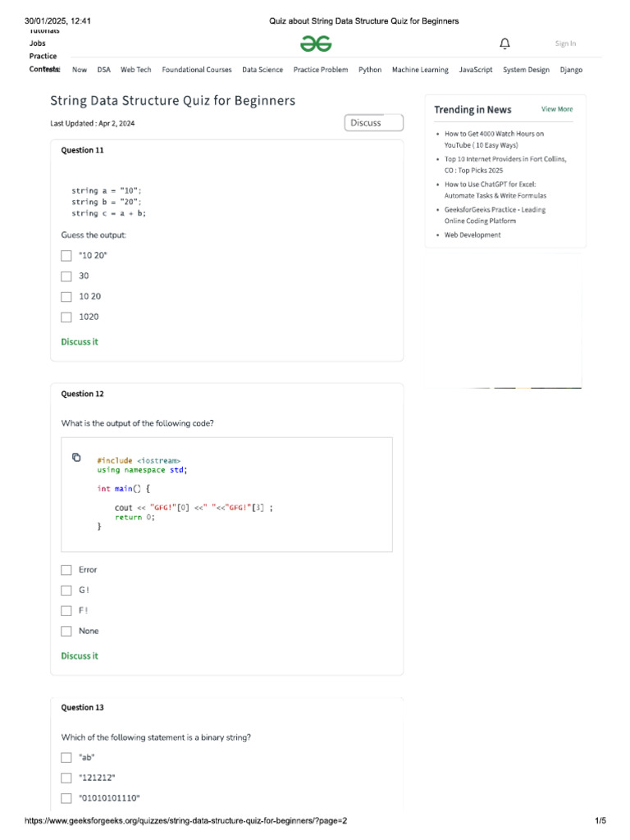Open the notifications bell icon
This screenshot has width=630, height=840.
click(x=504, y=43)
